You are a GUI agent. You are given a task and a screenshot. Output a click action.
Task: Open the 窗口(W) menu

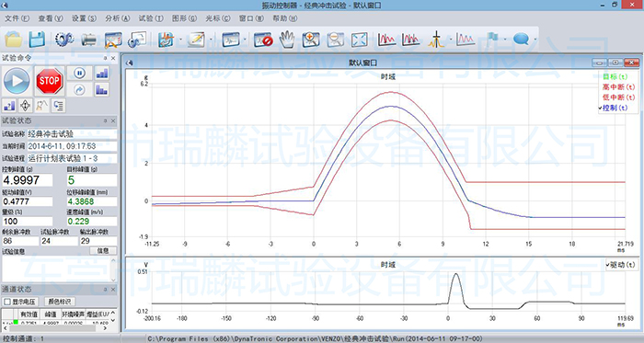[251, 18]
